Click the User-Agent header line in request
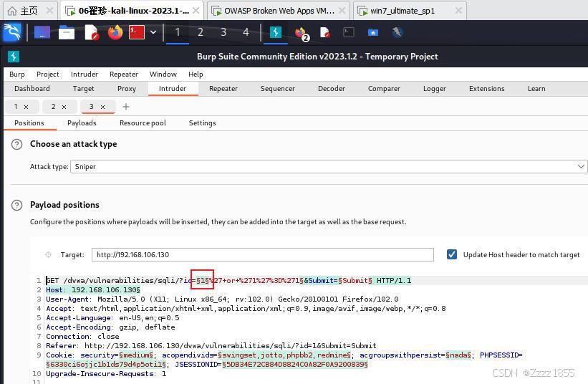The image size is (588, 384). pos(222,299)
